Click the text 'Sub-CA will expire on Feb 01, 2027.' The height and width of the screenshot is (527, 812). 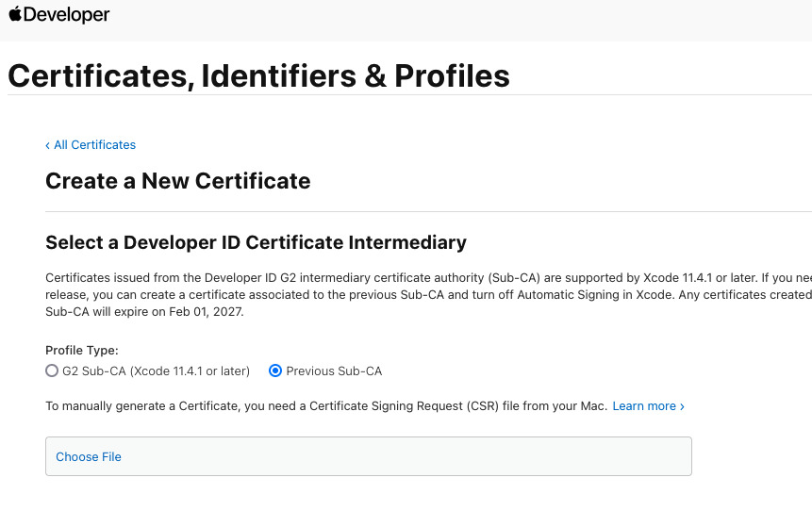coord(144,312)
